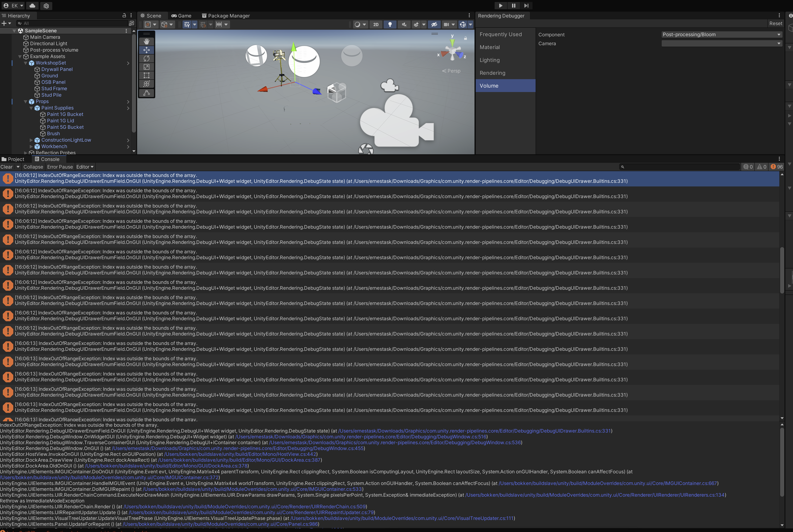This screenshot has width=793, height=532.
Task: Toggle 2D view mode in Scene
Action: (375, 25)
